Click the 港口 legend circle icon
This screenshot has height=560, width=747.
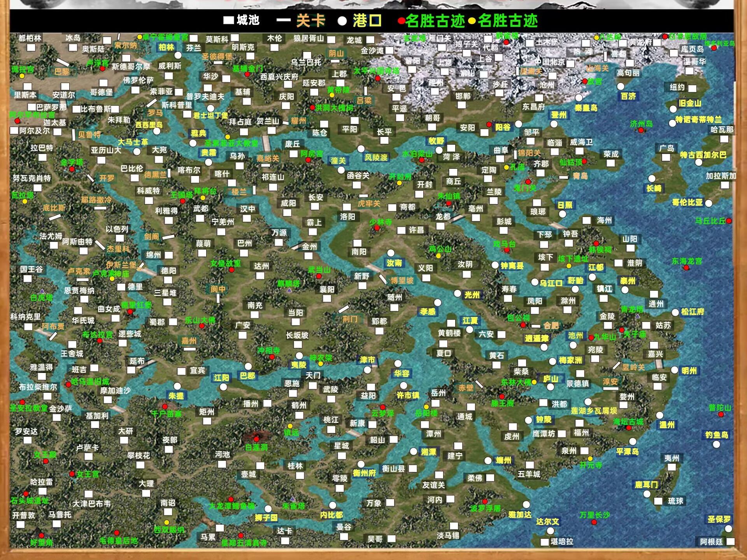coord(342,21)
